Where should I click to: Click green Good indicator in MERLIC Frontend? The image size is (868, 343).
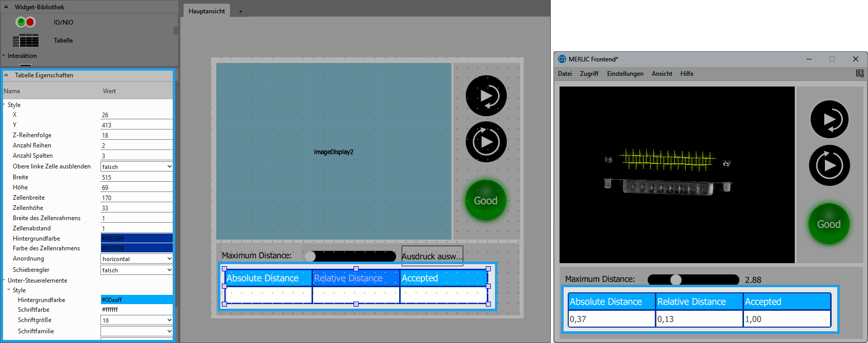pyautogui.click(x=829, y=224)
